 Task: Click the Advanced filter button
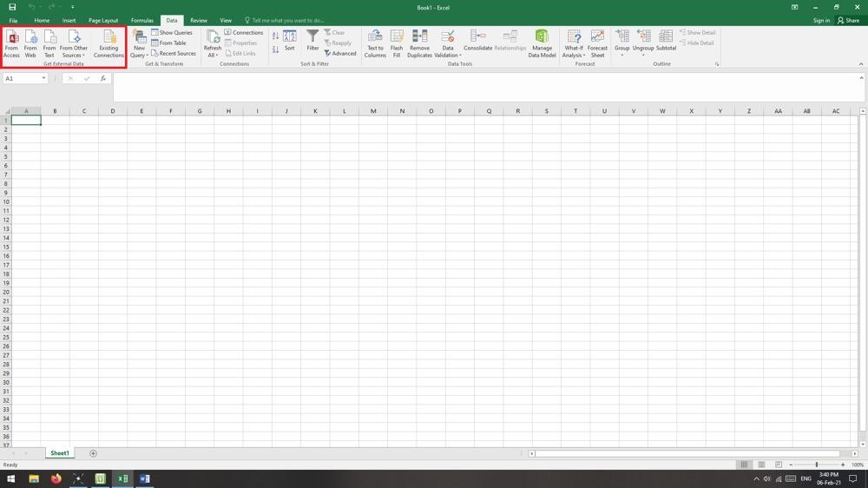340,53
